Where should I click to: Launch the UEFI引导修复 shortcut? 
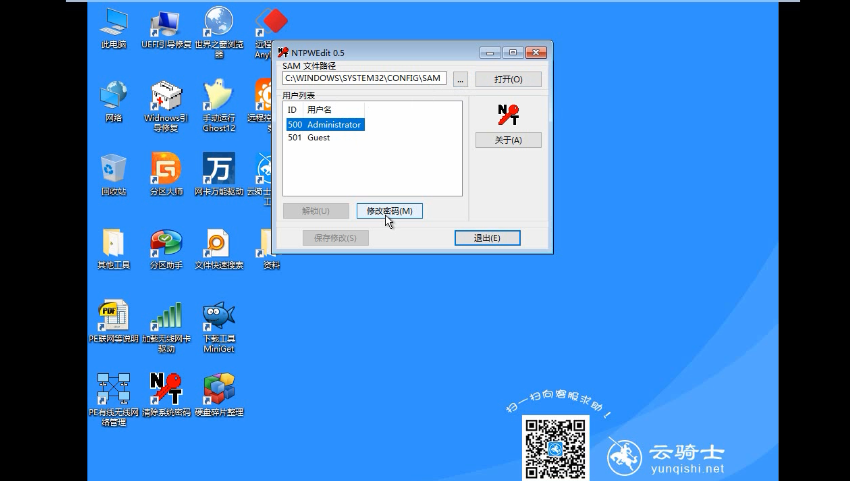(x=166, y=28)
